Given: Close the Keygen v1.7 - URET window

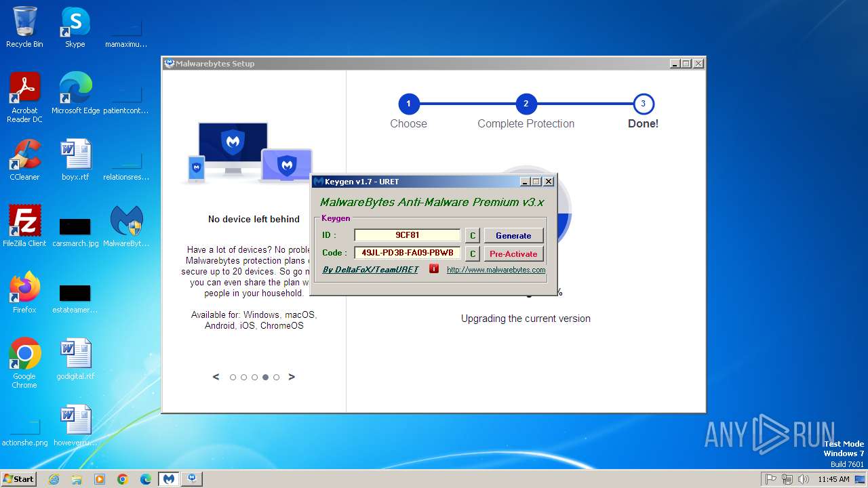Looking at the screenshot, I should pyautogui.click(x=549, y=182).
